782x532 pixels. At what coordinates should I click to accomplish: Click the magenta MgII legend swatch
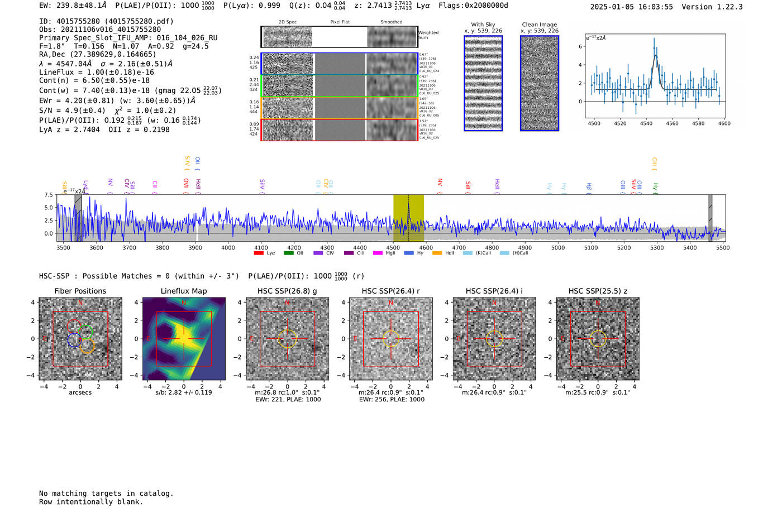tap(378, 253)
